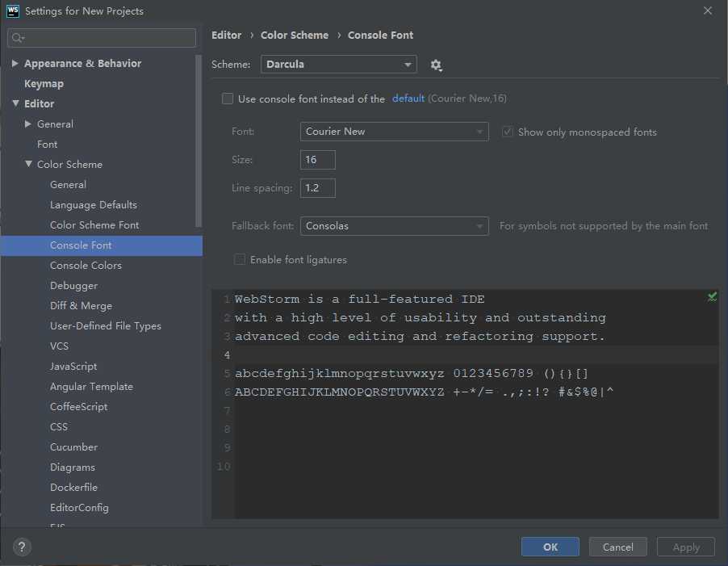Follow the 'default' font link
This screenshot has width=728, height=566.
pos(408,99)
